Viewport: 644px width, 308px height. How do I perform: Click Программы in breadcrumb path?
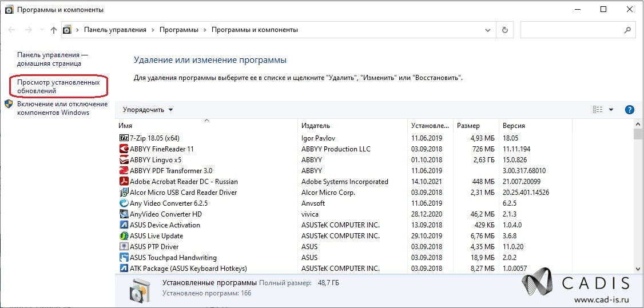tap(179, 30)
